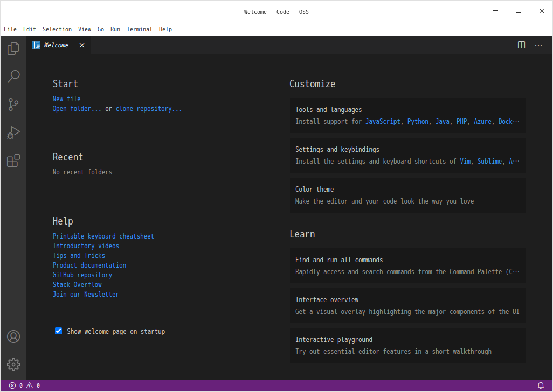Screen dimensions: 553x392
Task: Maximize the Code - OSS window
Action: 519,11
